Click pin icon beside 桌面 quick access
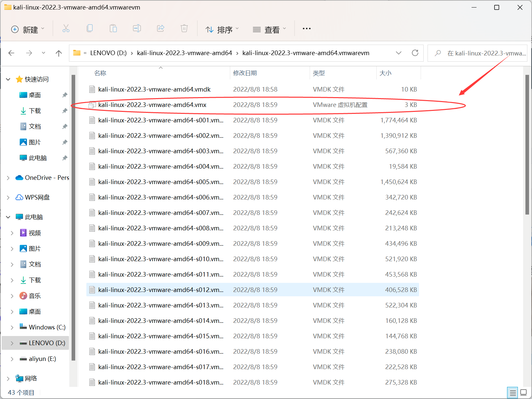Viewport: 532px width, 399px height. pyautogui.click(x=65, y=95)
